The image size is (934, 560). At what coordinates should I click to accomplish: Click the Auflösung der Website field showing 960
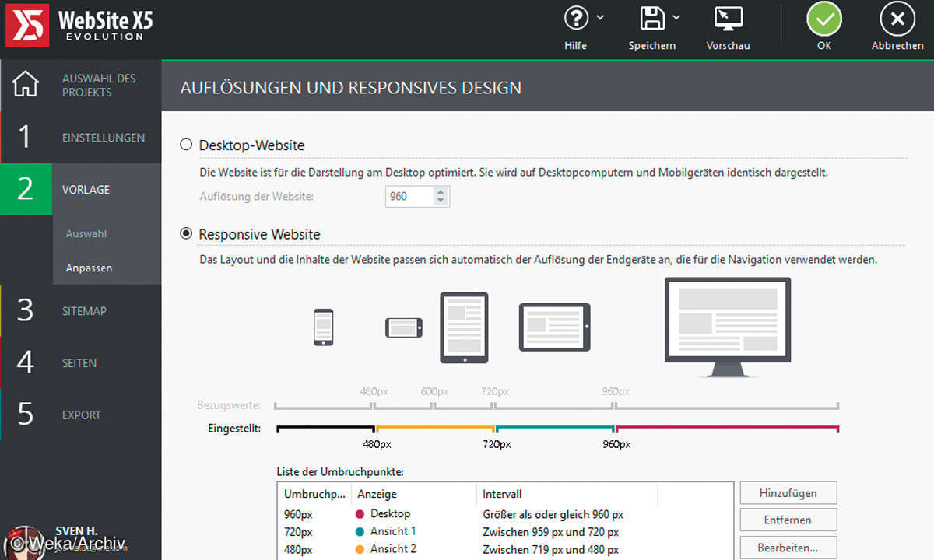[409, 196]
